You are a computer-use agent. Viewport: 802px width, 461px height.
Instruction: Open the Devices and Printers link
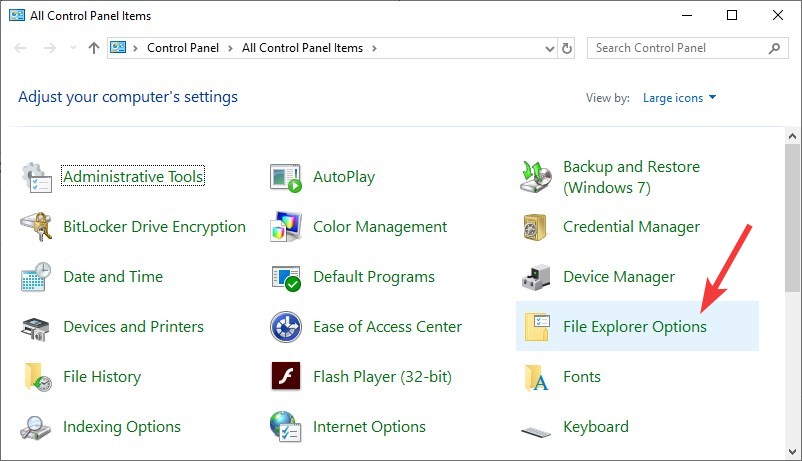(x=133, y=326)
